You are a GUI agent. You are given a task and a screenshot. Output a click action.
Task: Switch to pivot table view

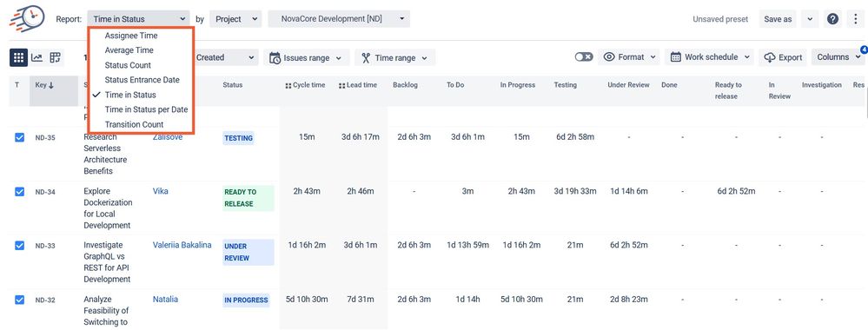(x=55, y=57)
